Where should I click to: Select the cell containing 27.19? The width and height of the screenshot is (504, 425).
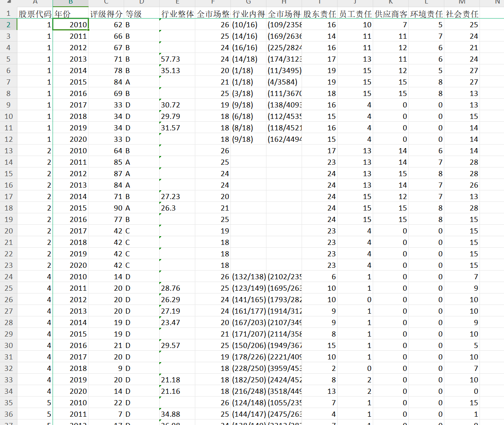[177, 311]
